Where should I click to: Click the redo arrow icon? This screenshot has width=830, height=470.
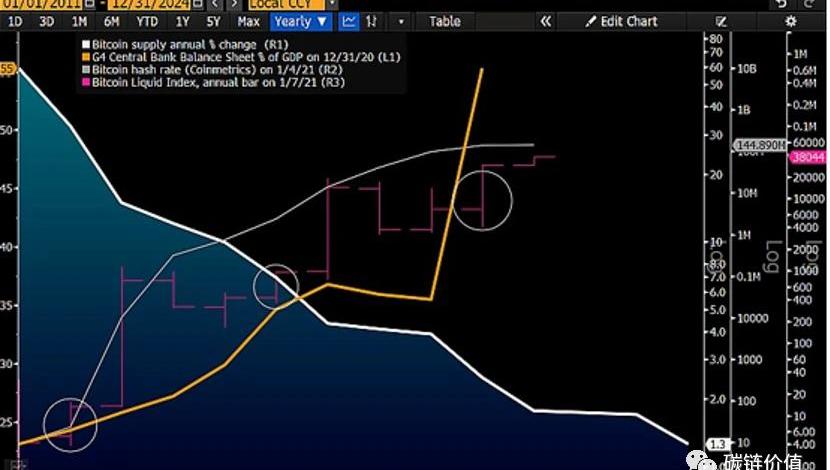click(x=808, y=4)
